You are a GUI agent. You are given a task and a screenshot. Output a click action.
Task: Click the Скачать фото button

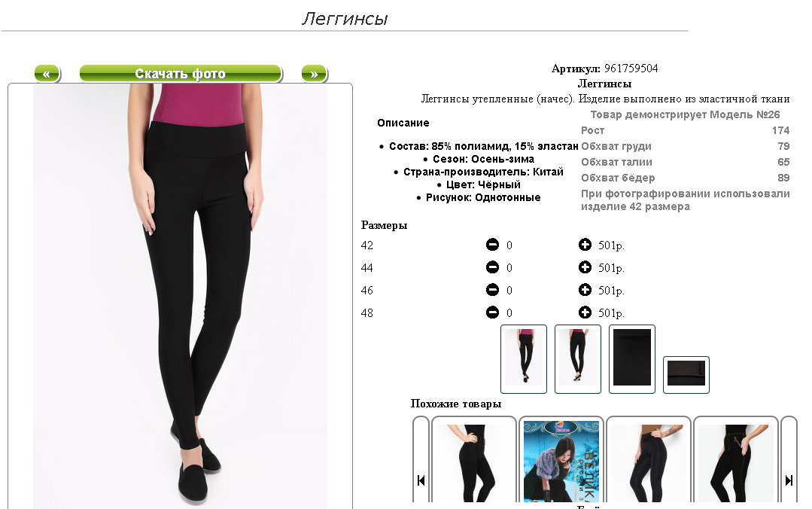coord(181,74)
